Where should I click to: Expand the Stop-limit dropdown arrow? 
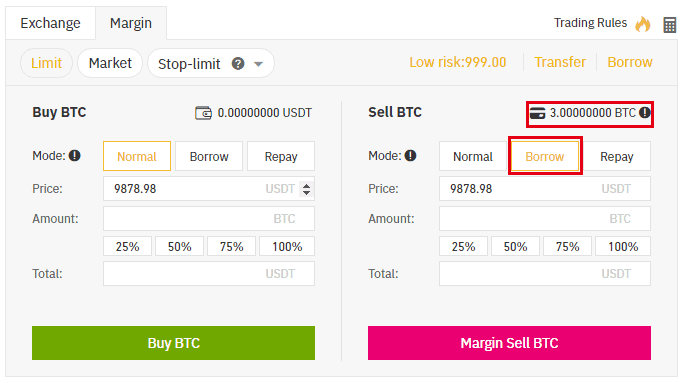point(258,64)
